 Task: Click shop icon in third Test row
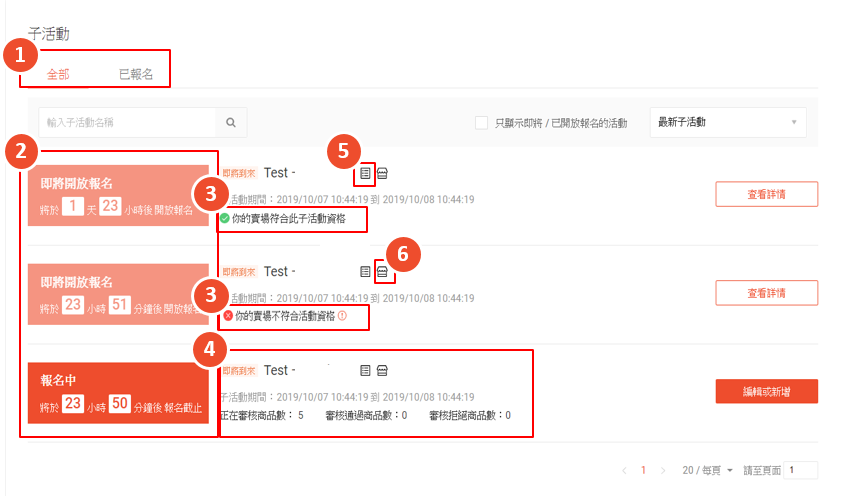(383, 370)
